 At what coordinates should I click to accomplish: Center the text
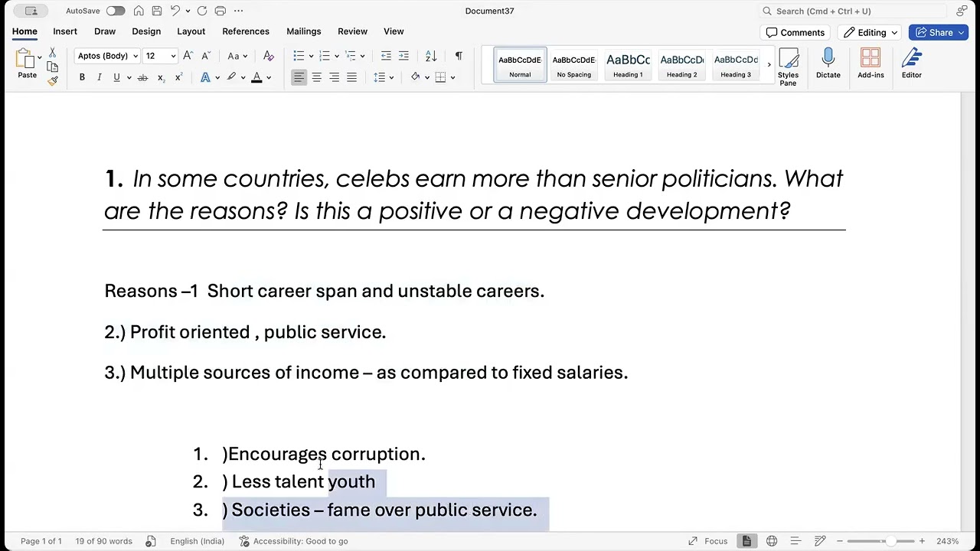[x=316, y=77]
